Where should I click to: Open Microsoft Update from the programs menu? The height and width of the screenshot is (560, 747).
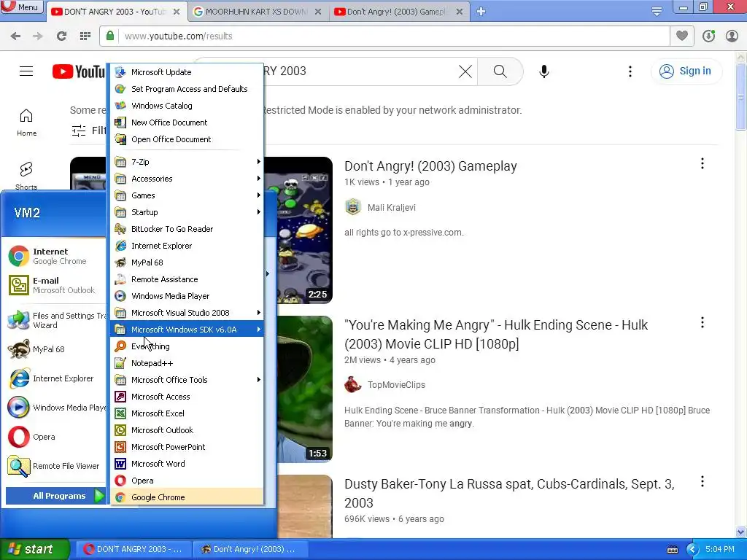click(187, 72)
